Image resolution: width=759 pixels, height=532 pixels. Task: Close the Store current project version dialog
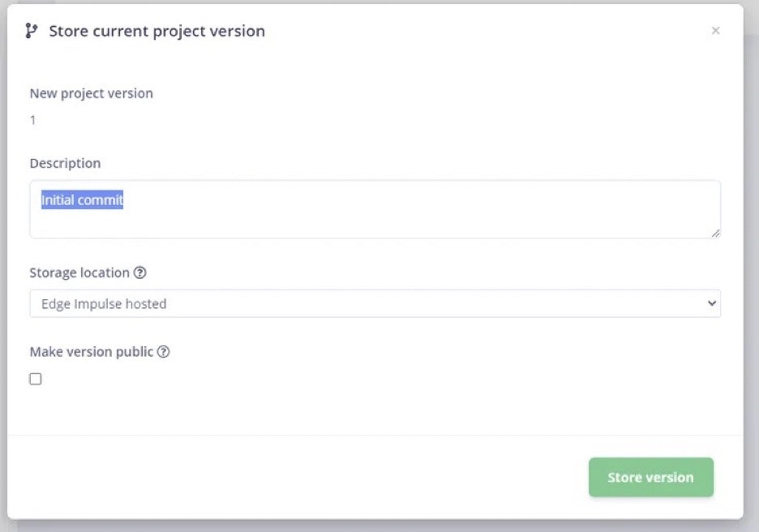click(x=715, y=31)
